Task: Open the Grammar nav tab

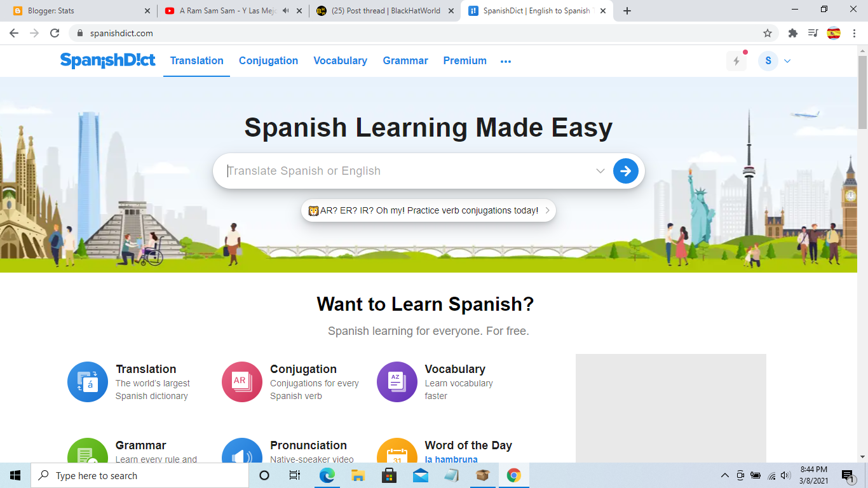Action: point(405,61)
